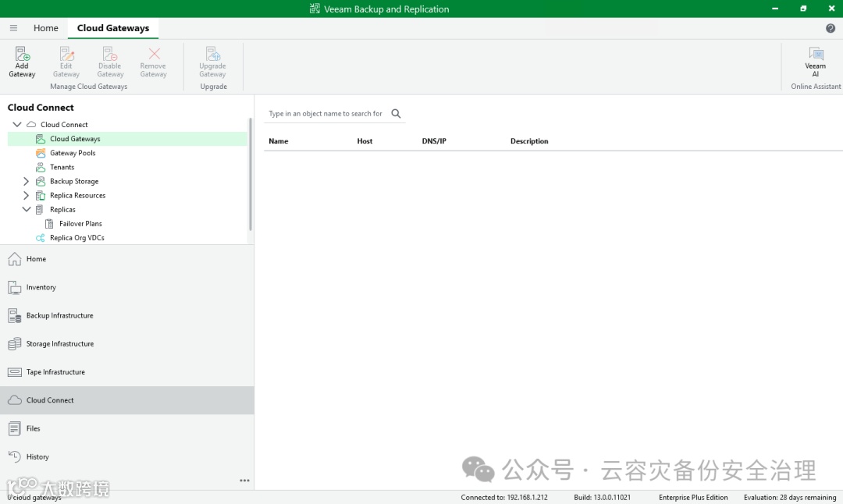Open the Files view

click(x=127, y=429)
